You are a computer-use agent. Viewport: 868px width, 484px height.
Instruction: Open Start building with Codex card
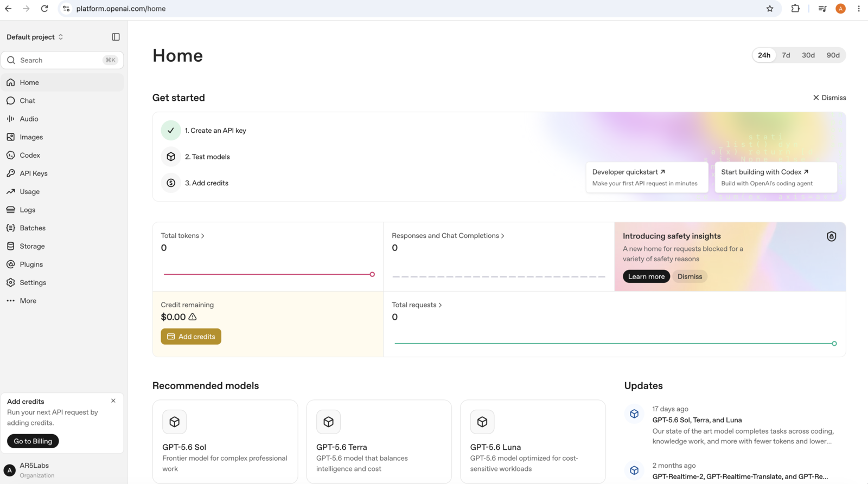776,177
